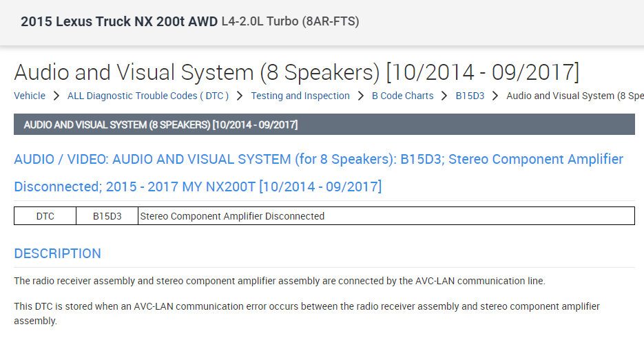Click the DESCRIPTION section heading
The image size is (644, 340).
point(57,253)
